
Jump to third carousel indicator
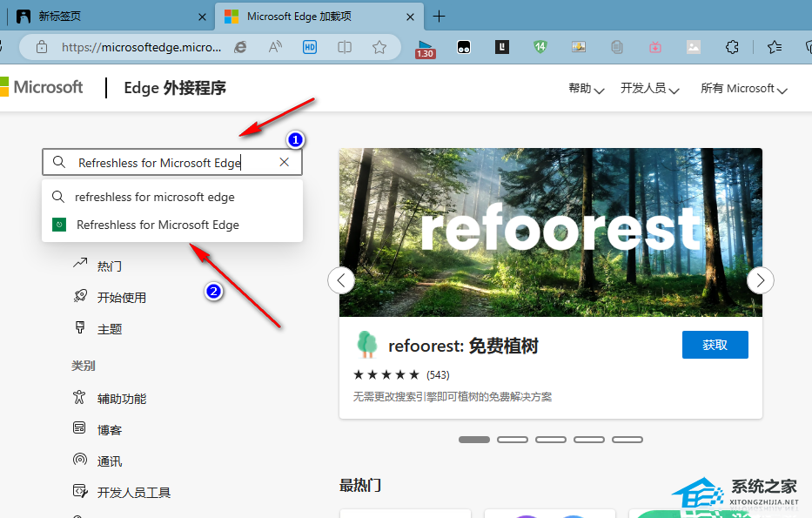pos(551,440)
